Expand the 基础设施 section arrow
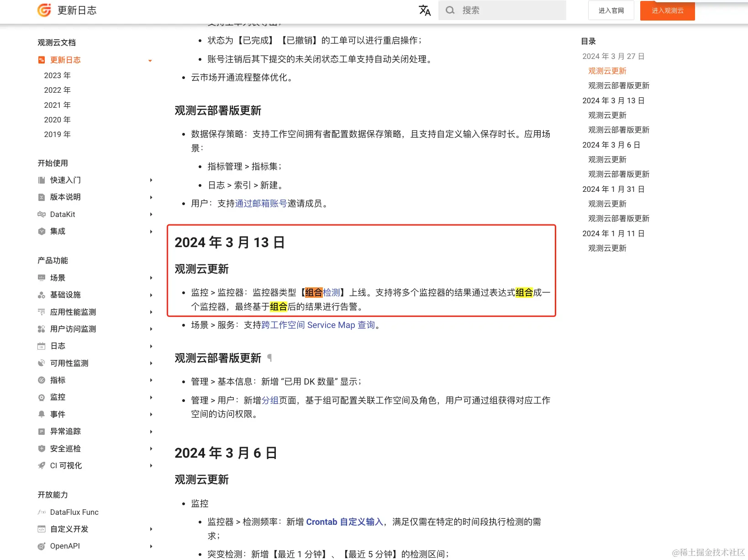The image size is (748, 560). (x=151, y=295)
